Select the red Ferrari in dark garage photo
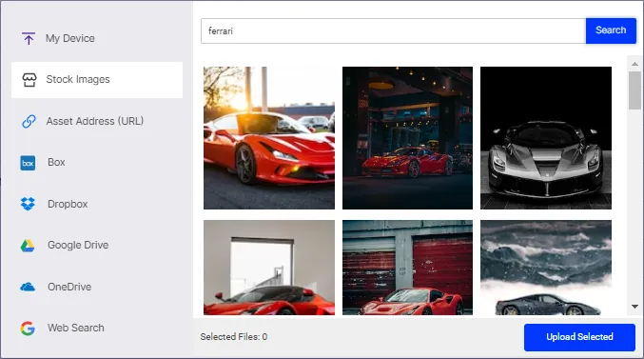Viewport: 644px width, 359px height. (x=407, y=138)
